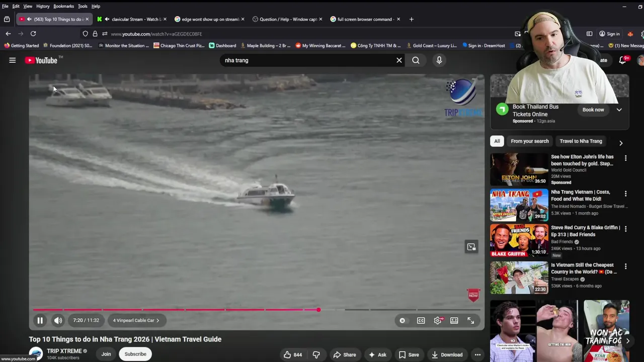Select the 'From your search' chip

[530, 141]
